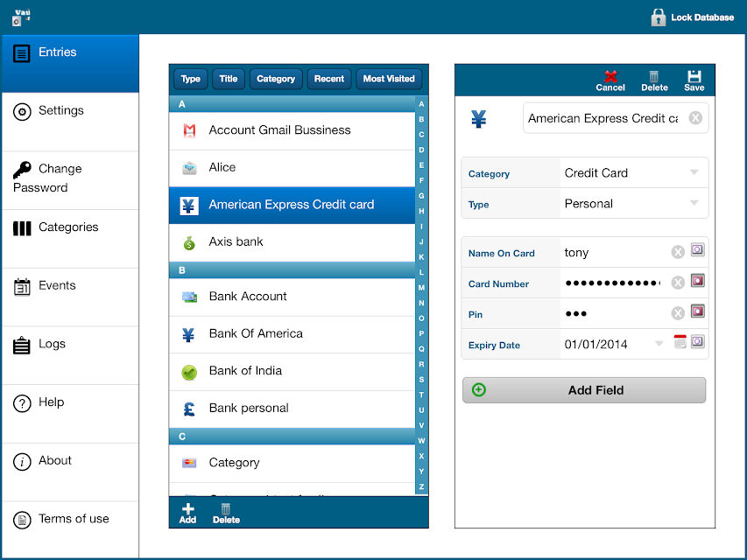Edit the Name On Card field
Screen dimensions: 747x560
[615, 252]
